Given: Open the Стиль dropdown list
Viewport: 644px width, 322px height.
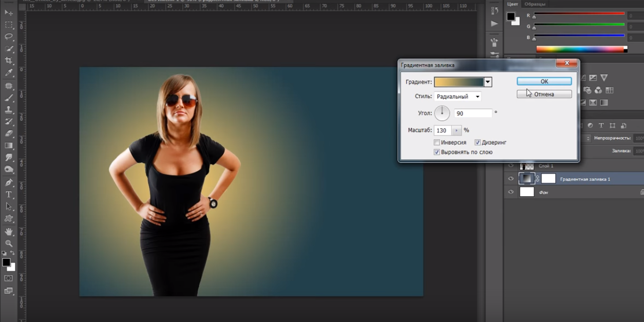Looking at the screenshot, I should tap(458, 97).
